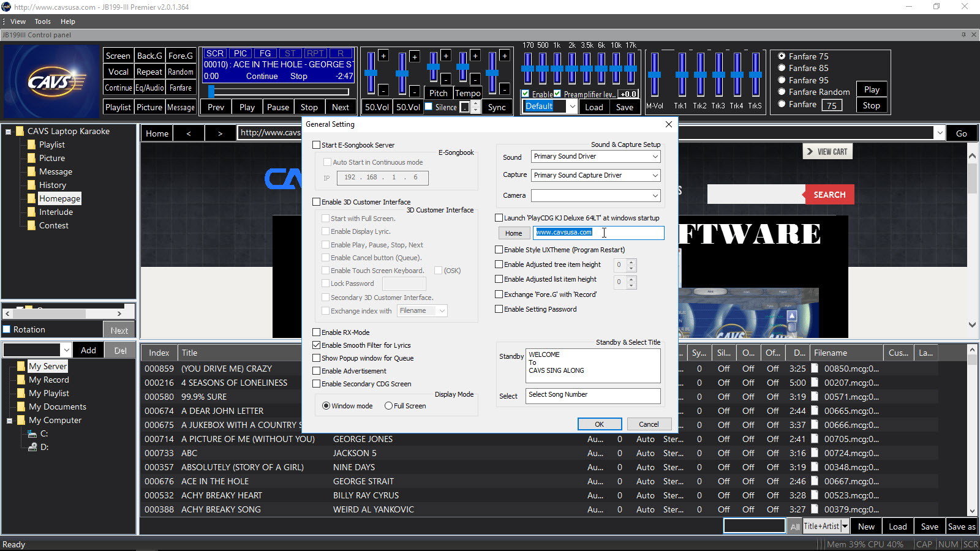Click file icon for 00667.mcg row
This screenshot has height=551, width=980.
pyautogui.click(x=815, y=481)
